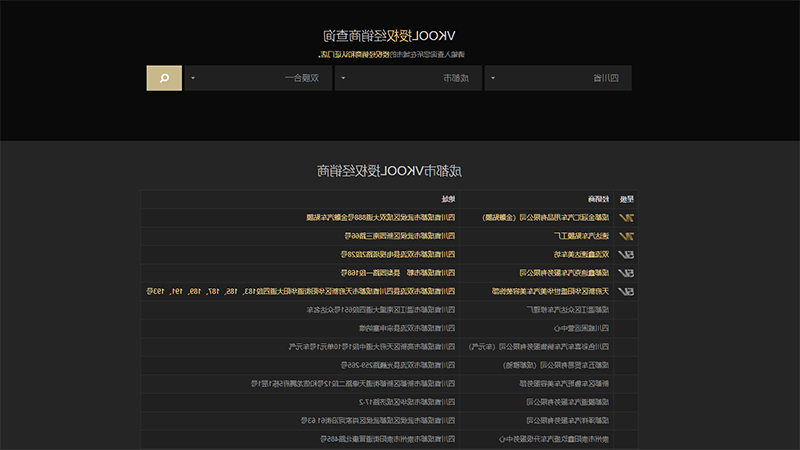Click the dealer name column header

click(x=598, y=199)
